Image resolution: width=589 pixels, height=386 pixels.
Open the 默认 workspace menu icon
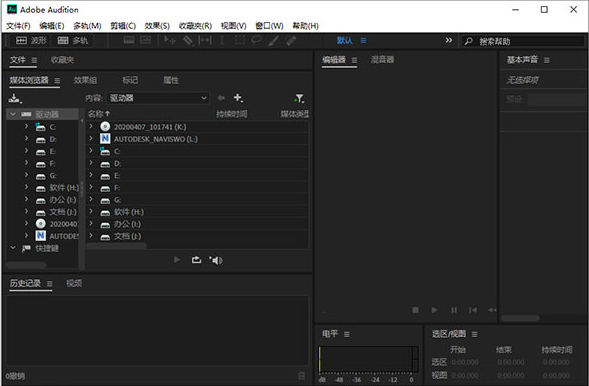[x=363, y=40]
